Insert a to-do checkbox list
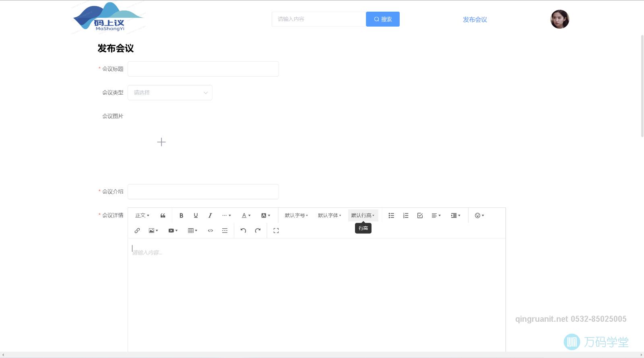The height and width of the screenshot is (358, 644). [420, 215]
